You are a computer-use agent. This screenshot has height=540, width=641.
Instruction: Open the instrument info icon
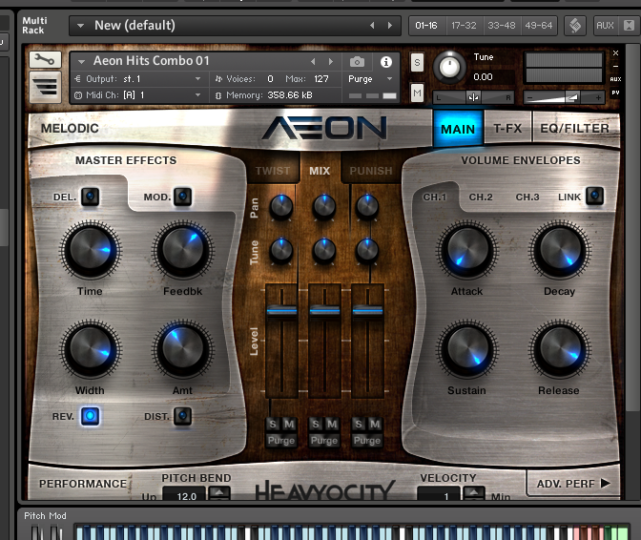(386, 62)
